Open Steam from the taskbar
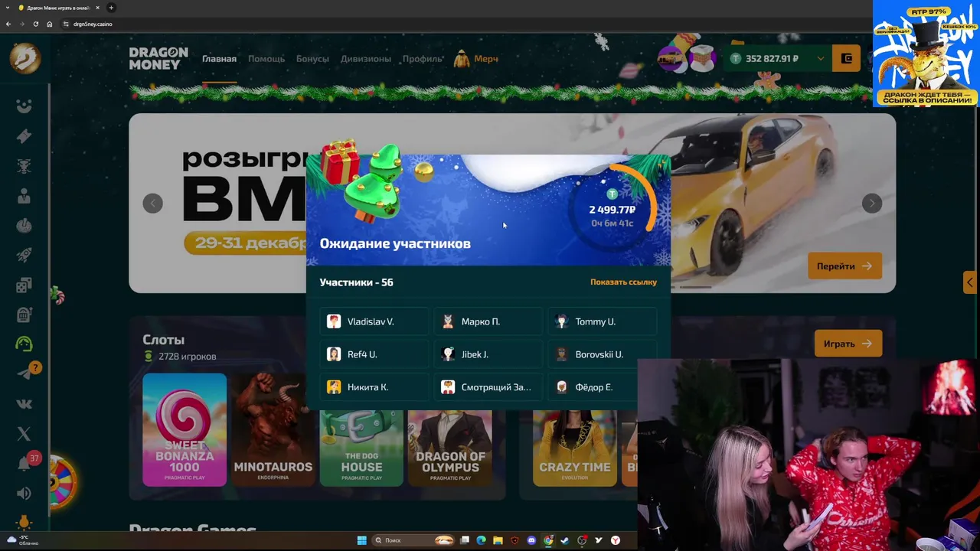980x551 pixels. pyautogui.click(x=565, y=540)
